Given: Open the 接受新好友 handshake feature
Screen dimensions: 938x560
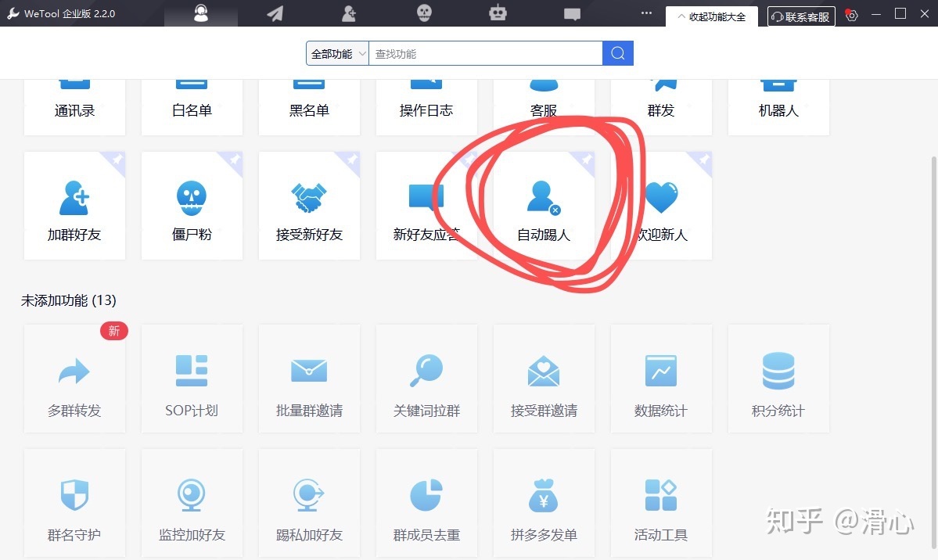Looking at the screenshot, I should tap(309, 206).
